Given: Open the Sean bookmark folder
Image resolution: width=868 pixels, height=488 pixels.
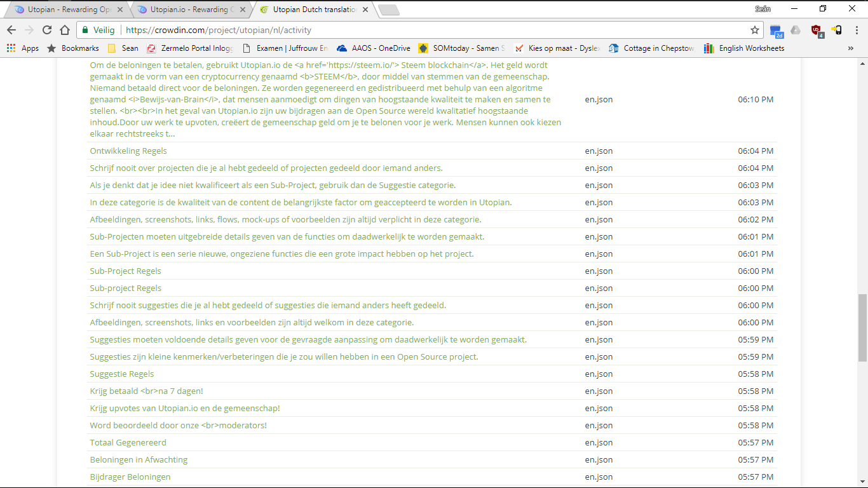Looking at the screenshot, I should click(x=123, y=48).
